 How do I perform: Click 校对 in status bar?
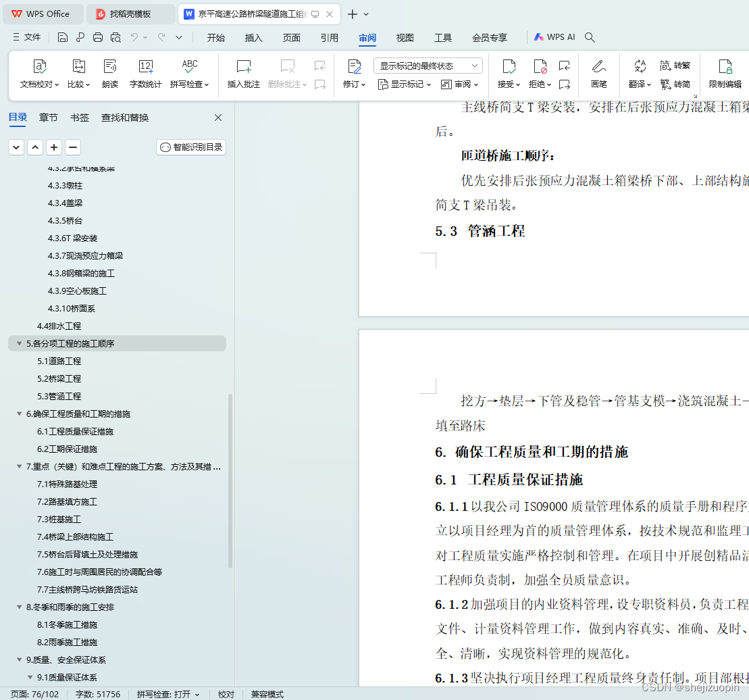226,694
